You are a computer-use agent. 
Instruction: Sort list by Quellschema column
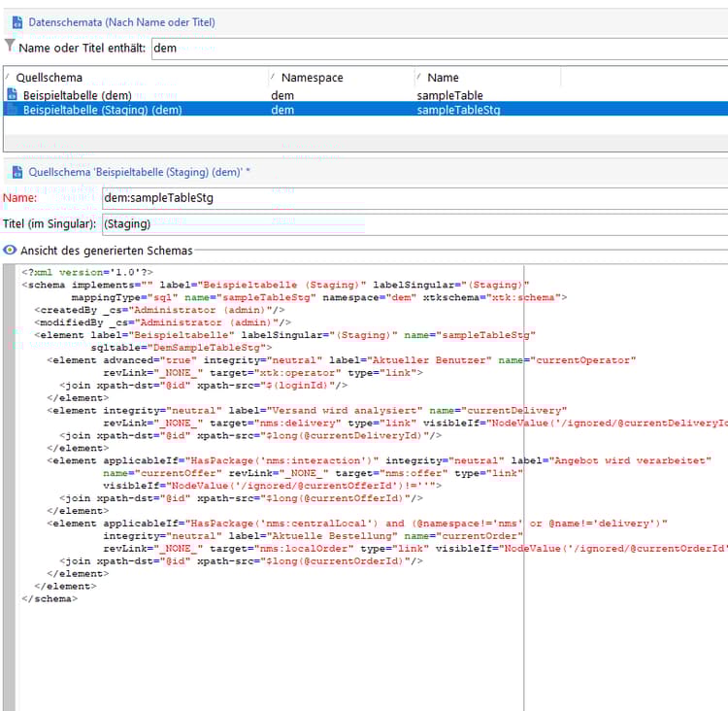[x=49, y=77]
